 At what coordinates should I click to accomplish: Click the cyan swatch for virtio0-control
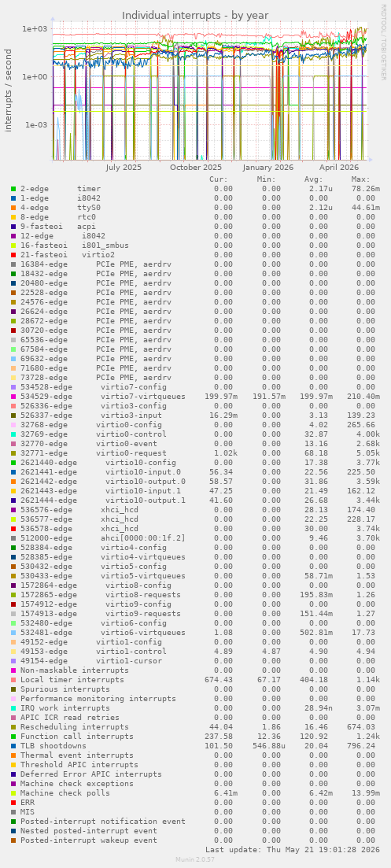pos(13,434)
